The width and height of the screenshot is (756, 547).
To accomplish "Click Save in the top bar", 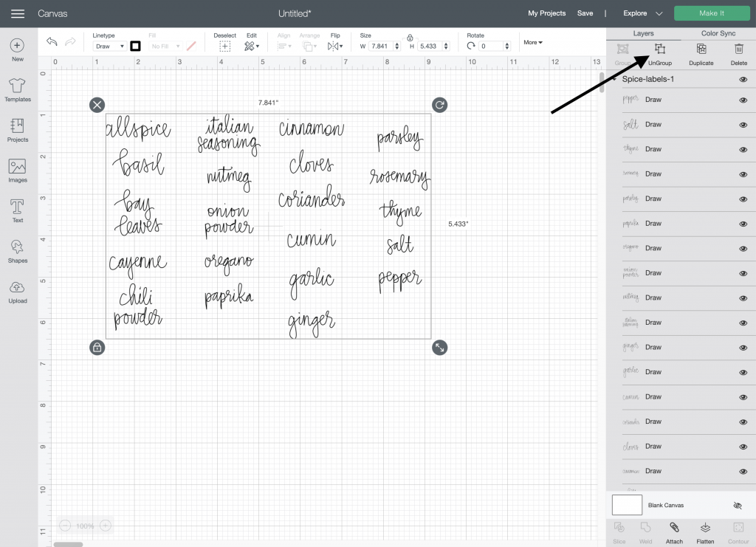I will tap(585, 13).
